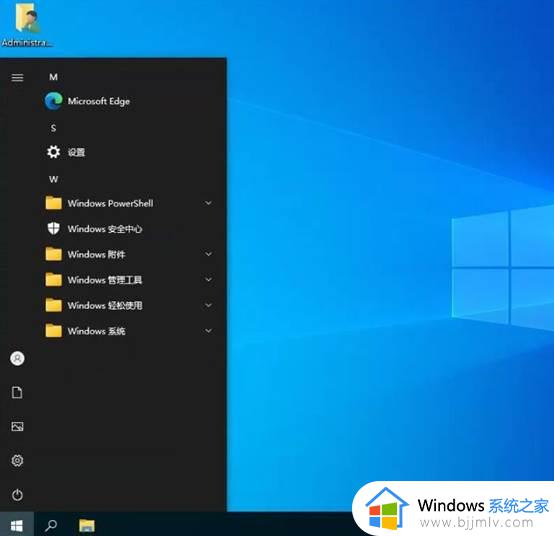Open the 设置 gear app entry

(x=54, y=152)
